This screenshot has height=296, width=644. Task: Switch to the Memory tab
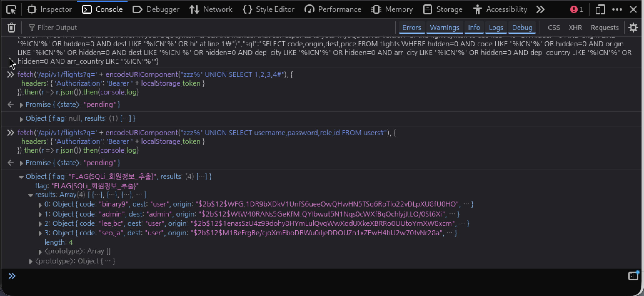[x=392, y=9]
